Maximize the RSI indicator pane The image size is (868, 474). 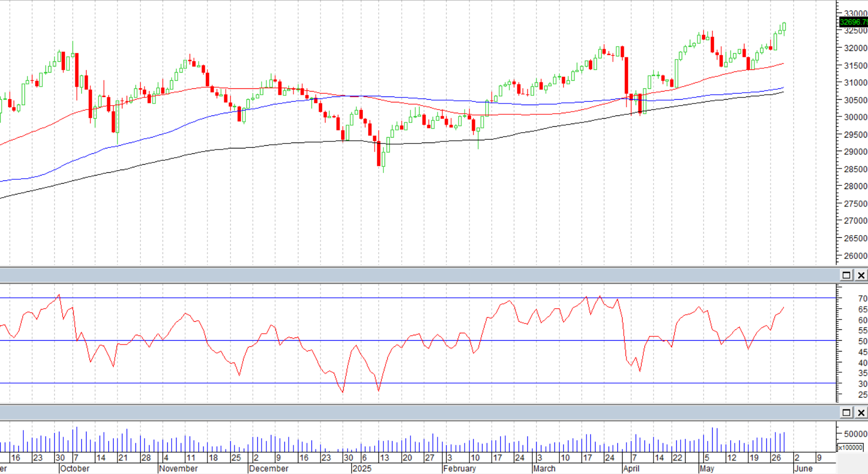(846, 275)
